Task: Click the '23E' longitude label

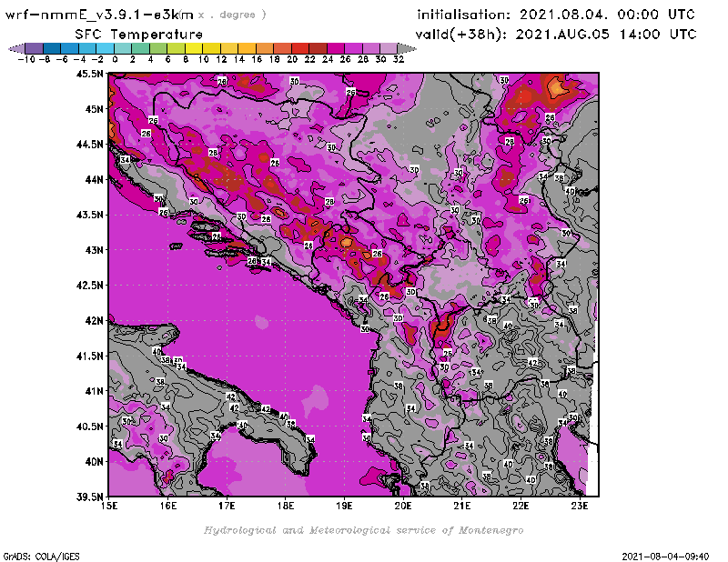Action: coord(580,506)
